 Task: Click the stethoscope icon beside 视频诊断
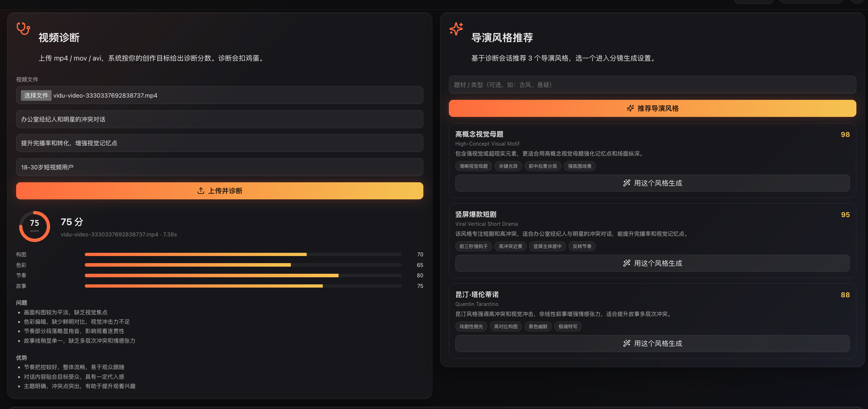pyautogui.click(x=23, y=29)
